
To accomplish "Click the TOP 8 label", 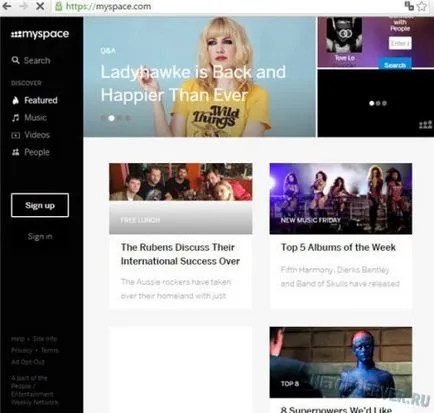I will (x=290, y=384).
